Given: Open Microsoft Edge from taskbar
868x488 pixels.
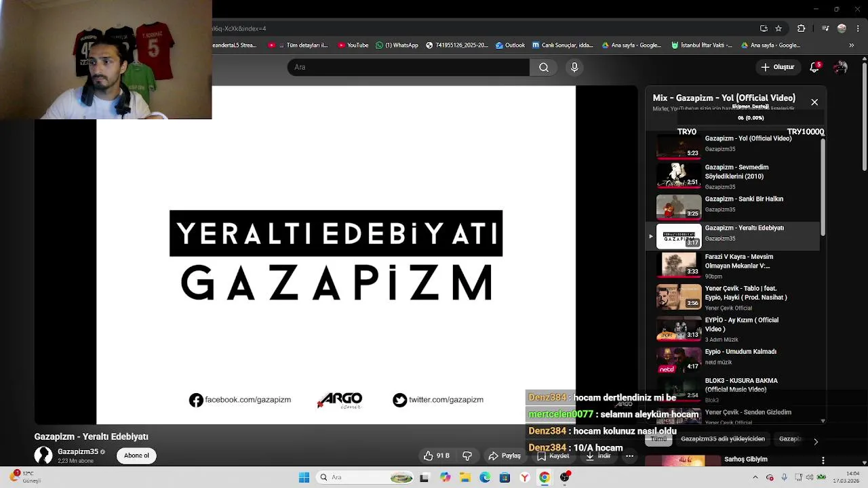Looking at the screenshot, I should pyautogui.click(x=485, y=477).
